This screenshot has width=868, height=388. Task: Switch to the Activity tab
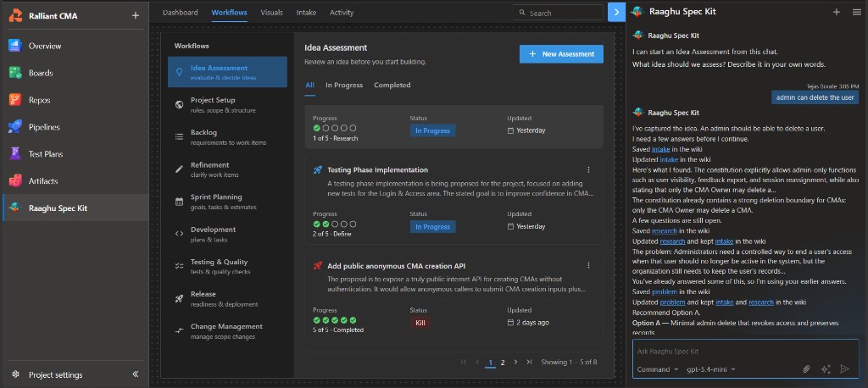(342, 12)
